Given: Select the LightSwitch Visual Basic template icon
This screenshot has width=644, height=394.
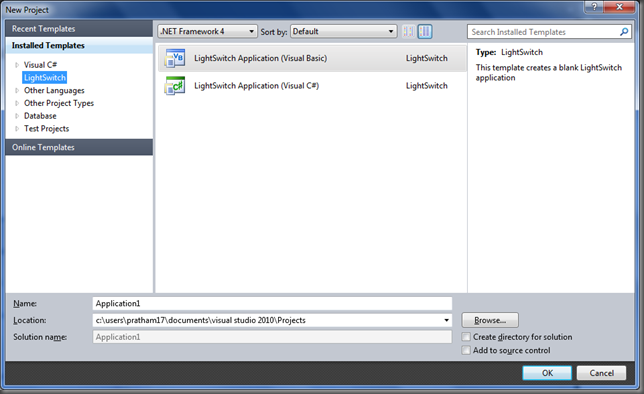Looking at the screenshot, I should click(x=175, y=58).
